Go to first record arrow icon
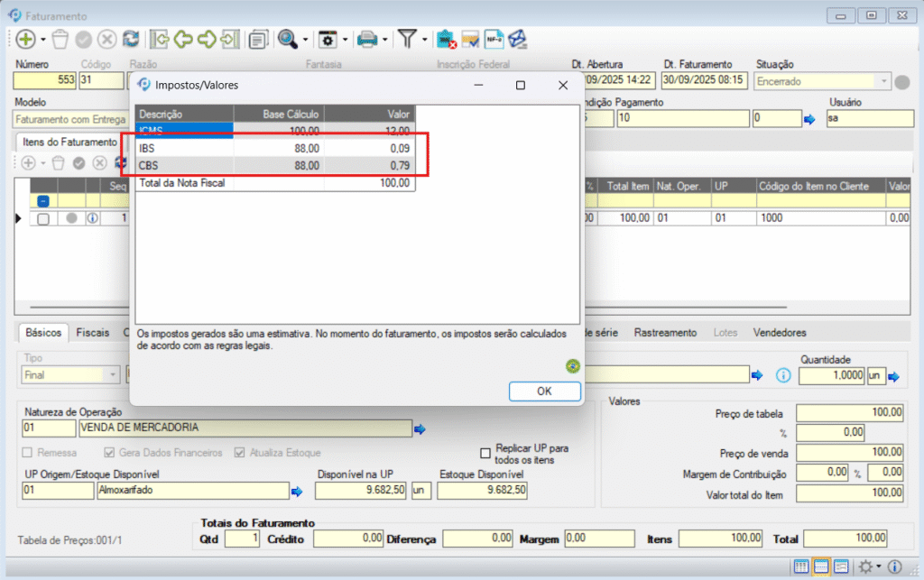The height and width of the screenshot is (580, 924). point(160,40)
